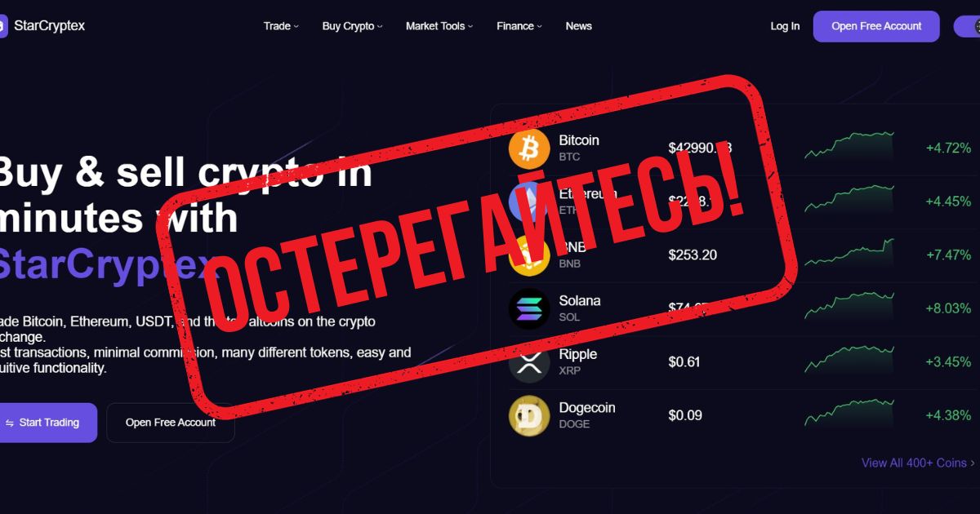Expand the Buy Crypto dropdown menu
Screen dimensions: 980x514
pos(352,26)
